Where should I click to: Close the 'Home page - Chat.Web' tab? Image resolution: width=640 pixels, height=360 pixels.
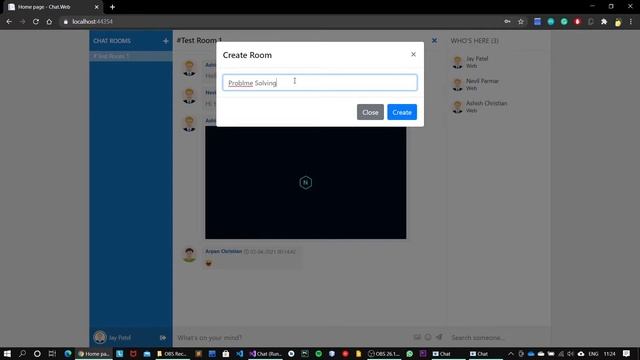(x=96, y=7)
